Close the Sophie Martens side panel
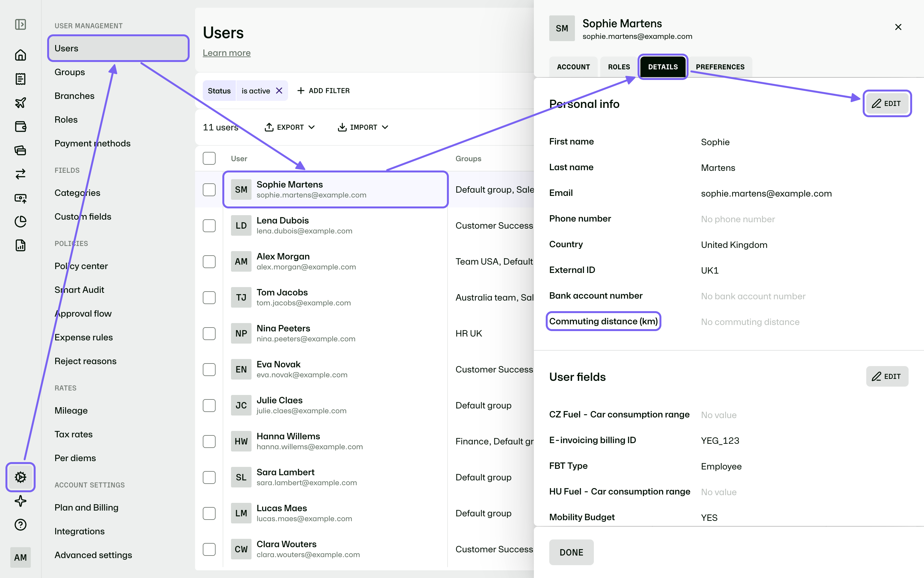Viewport: 924px width, 578px height. (x=898, y=27)
